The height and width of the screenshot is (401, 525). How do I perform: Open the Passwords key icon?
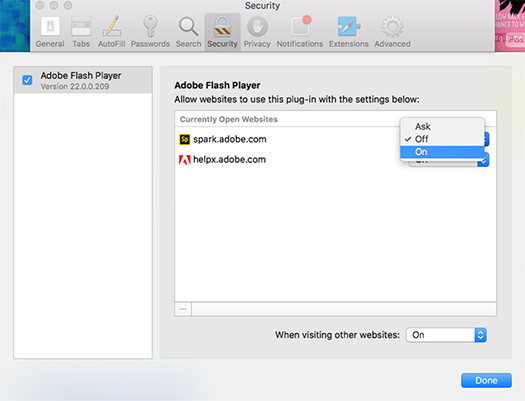(150, 32)
